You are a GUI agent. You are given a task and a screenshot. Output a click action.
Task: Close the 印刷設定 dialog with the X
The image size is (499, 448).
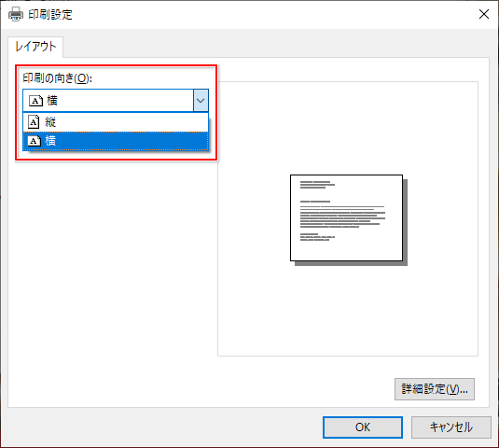(x=484, y=14)
